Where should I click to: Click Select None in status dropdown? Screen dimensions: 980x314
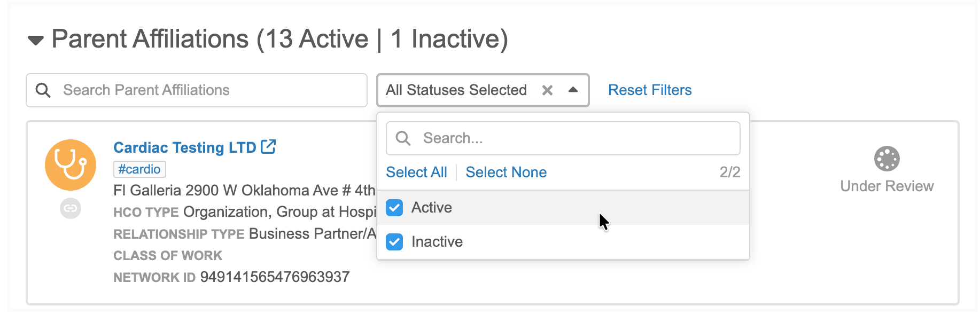506,172
